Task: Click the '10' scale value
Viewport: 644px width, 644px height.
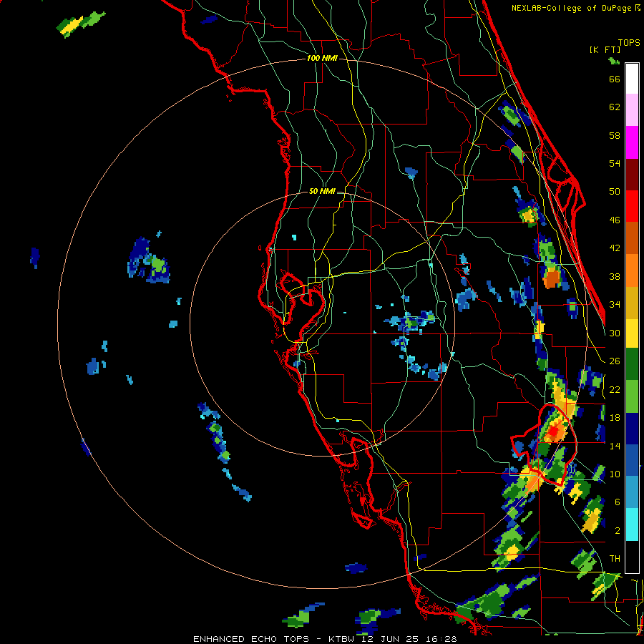Action: pos(615,474)
